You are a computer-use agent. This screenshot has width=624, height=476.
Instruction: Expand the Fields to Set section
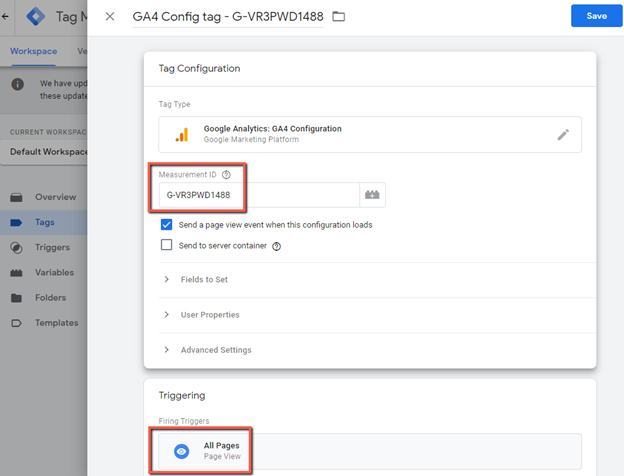click(x=377, y=279)
